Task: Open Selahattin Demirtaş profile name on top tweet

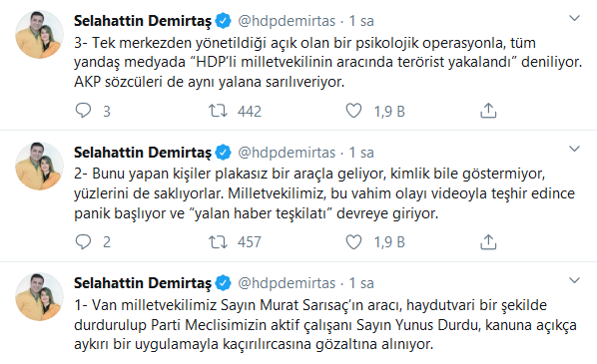Action: click(143, 21)
